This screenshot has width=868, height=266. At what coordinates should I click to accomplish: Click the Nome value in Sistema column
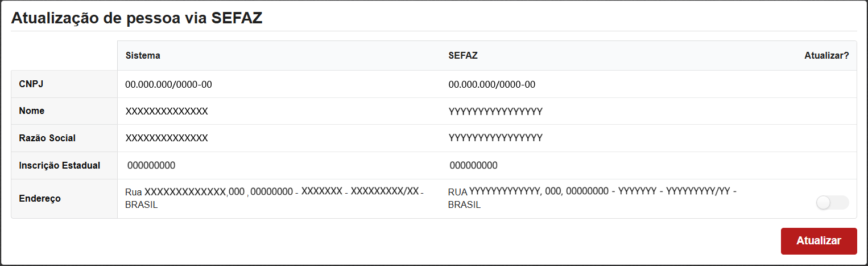point(167,112)
